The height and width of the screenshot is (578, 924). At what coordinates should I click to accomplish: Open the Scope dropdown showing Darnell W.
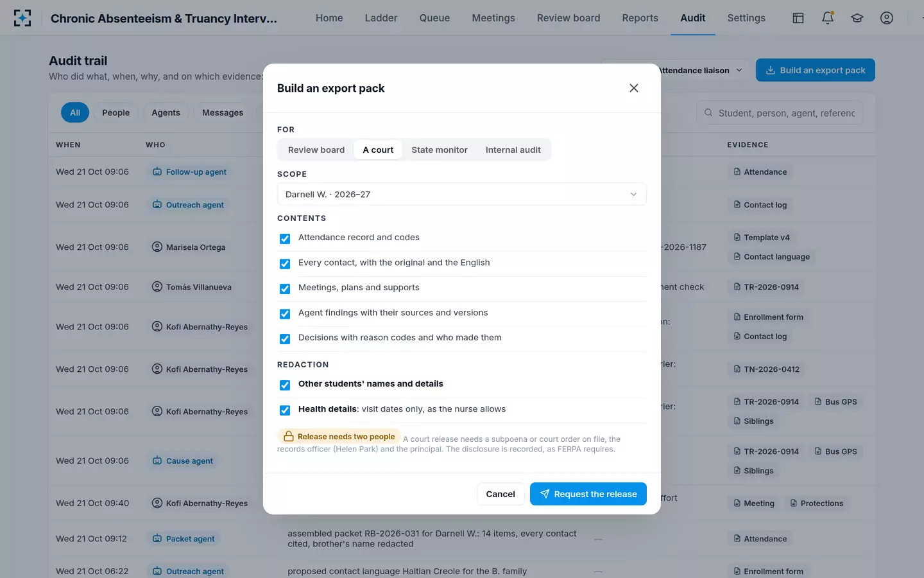pyautogui.click(x=462, y=194)
